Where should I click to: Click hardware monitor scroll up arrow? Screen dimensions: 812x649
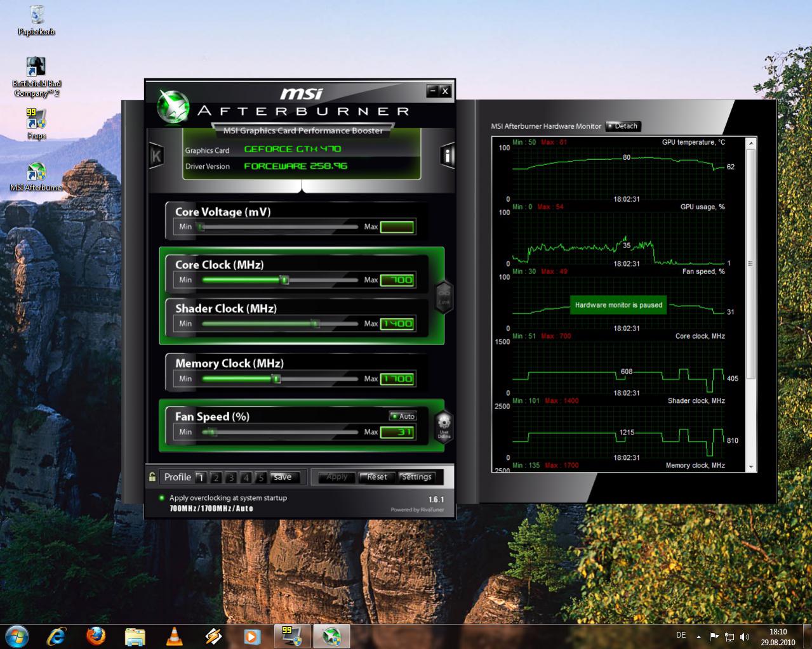coord(752,143)
